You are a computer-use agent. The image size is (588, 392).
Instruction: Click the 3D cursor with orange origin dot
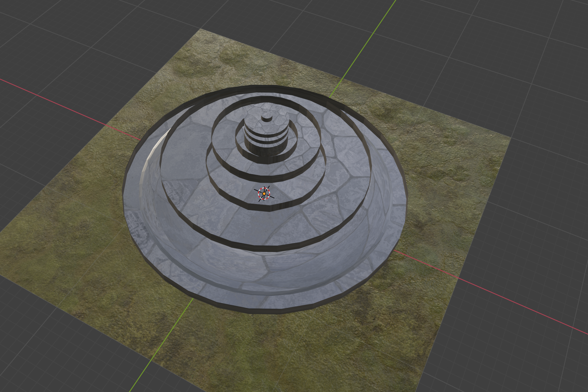[264, 194]
